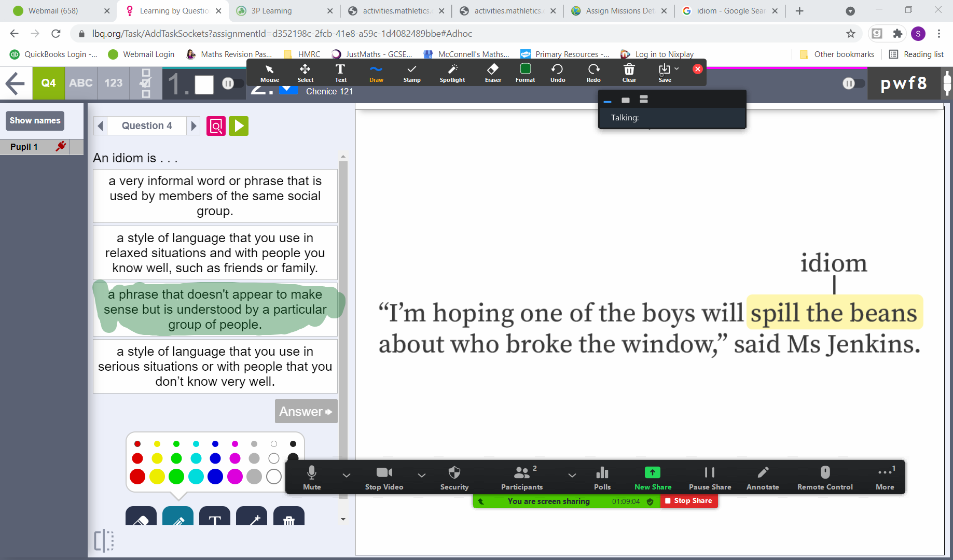Open the Save dropdown arrow in annotation toolbar
The height and width of the screenshot is (560, 953).
coord(676,68)
